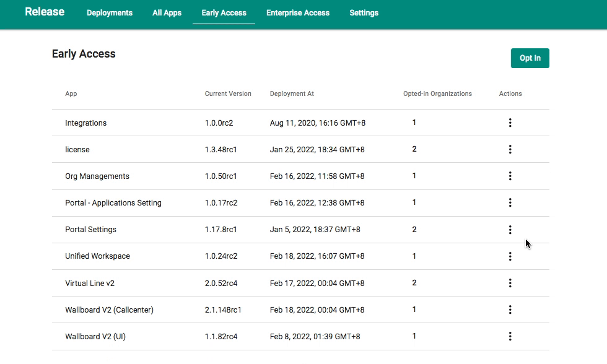Click opted-in count for license row
607x364 pixels.
414,149
